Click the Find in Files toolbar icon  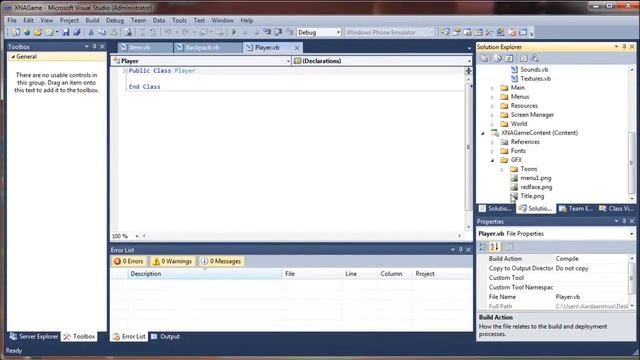pyautogui.click(x=128, y=32)
